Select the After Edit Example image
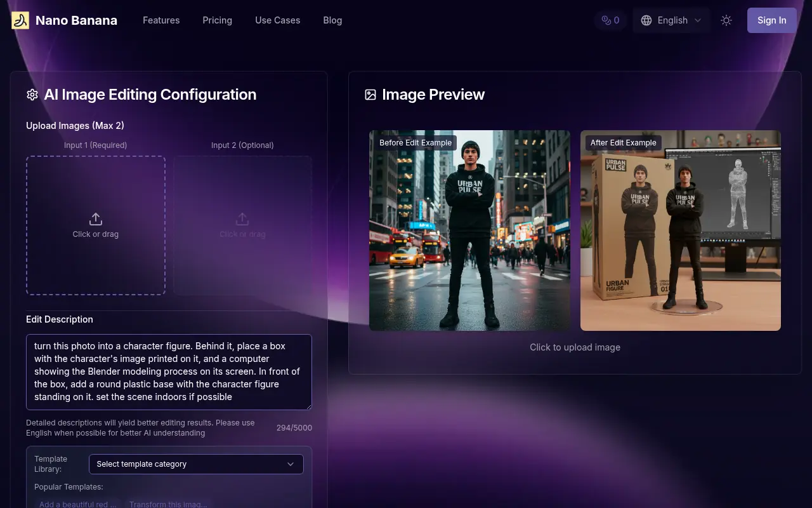This screenshot has height=508, width=812. click(x=680, y=231)
